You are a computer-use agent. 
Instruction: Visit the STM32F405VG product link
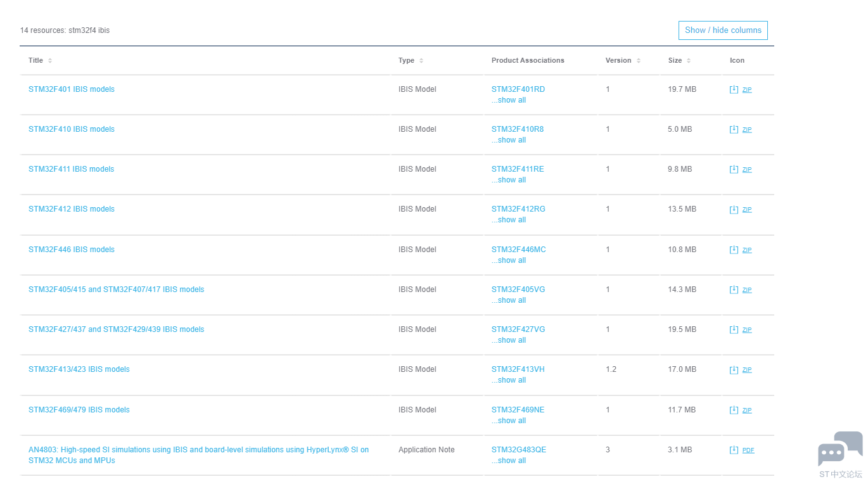[518, 290]
